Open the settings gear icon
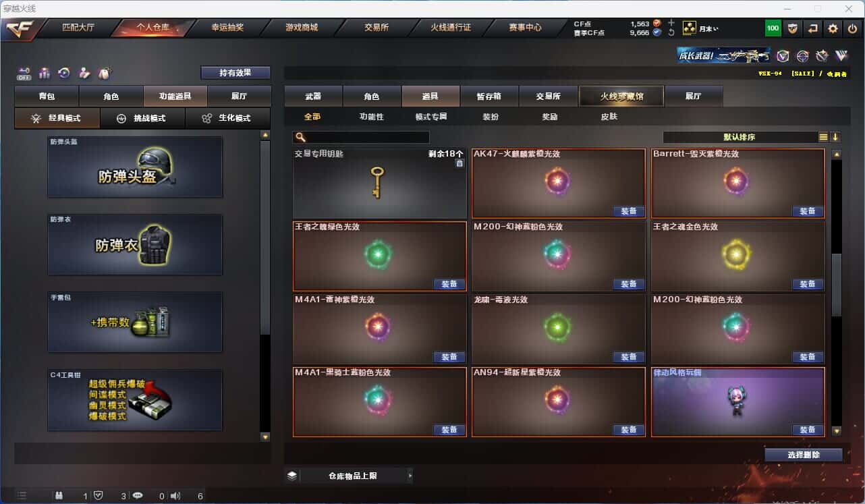Image resolution: width=865 pixels, height=504 pixels. click(833, 28)
